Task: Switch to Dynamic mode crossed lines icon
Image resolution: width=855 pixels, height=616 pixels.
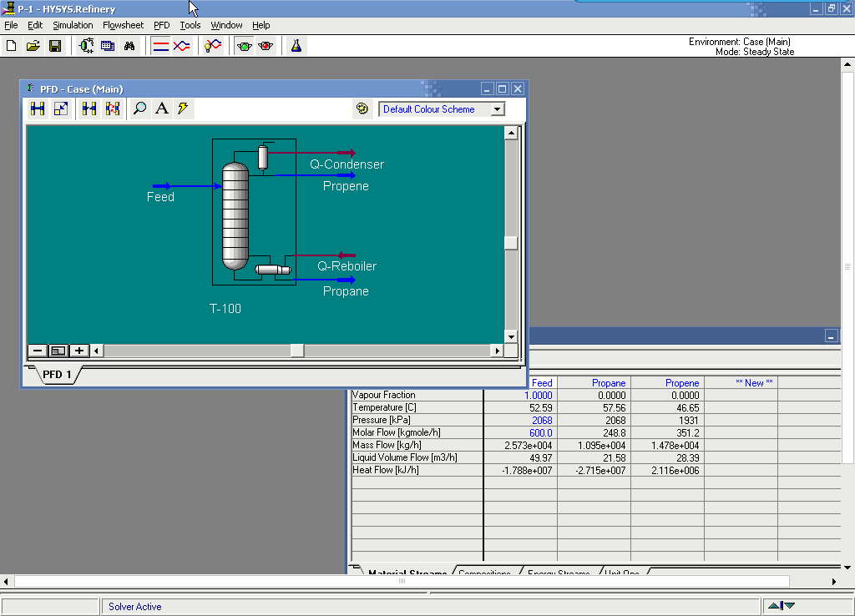Action: (x=181, y=46)
